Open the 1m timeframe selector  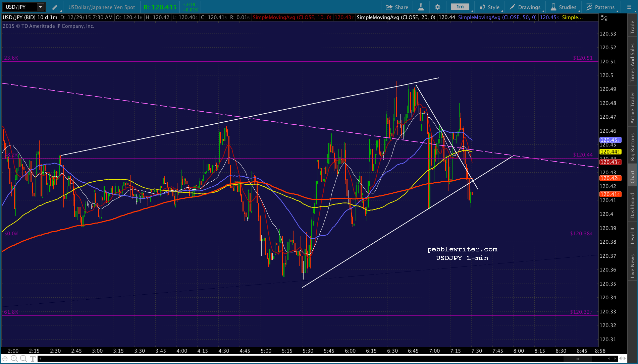click(x=460, y=7)
